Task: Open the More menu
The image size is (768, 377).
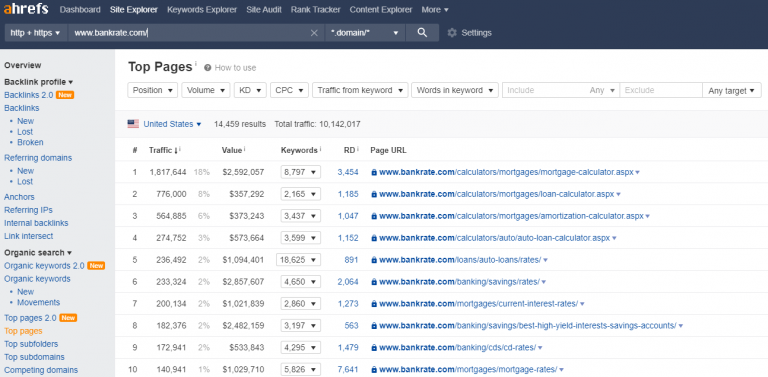Action: point(435,10)
